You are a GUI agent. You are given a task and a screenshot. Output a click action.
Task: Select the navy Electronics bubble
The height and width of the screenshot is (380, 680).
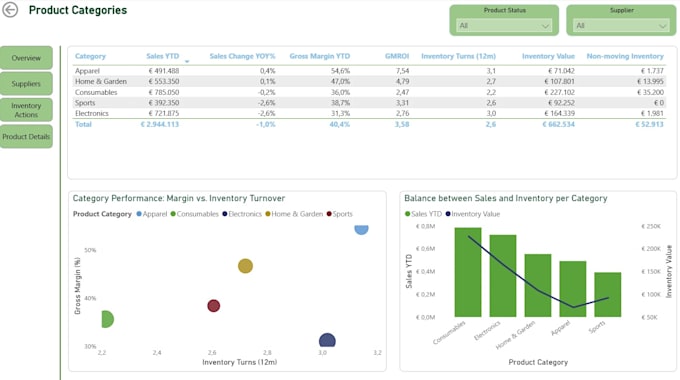point(327,341)
